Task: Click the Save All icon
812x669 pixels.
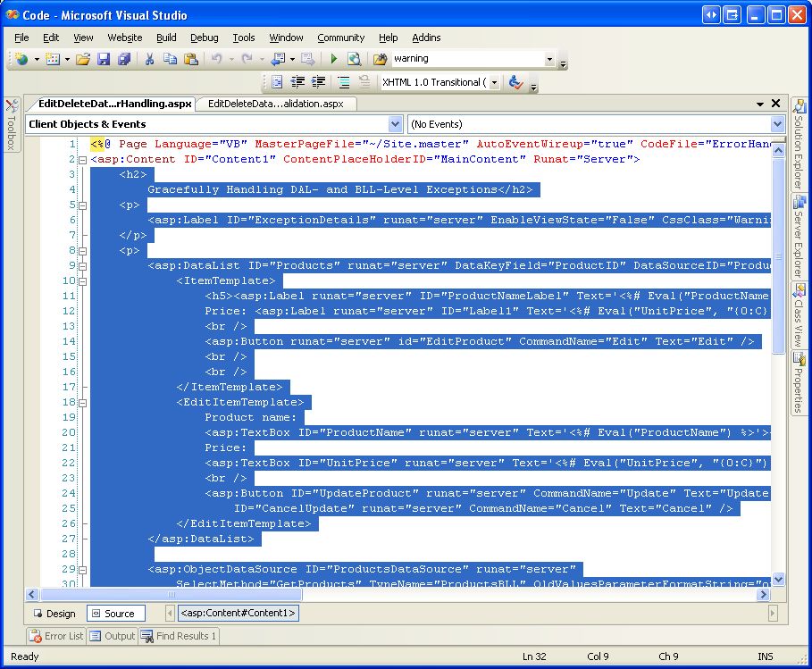Action: click(x=124, y=59)
